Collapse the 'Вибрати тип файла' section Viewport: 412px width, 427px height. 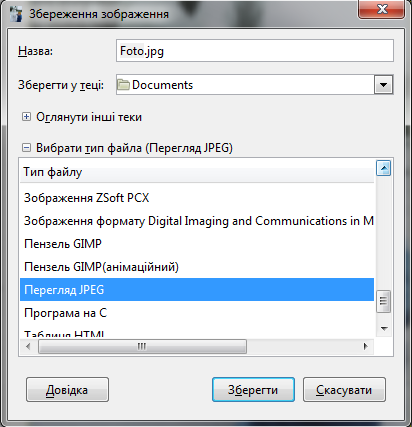tap(26, 148)
